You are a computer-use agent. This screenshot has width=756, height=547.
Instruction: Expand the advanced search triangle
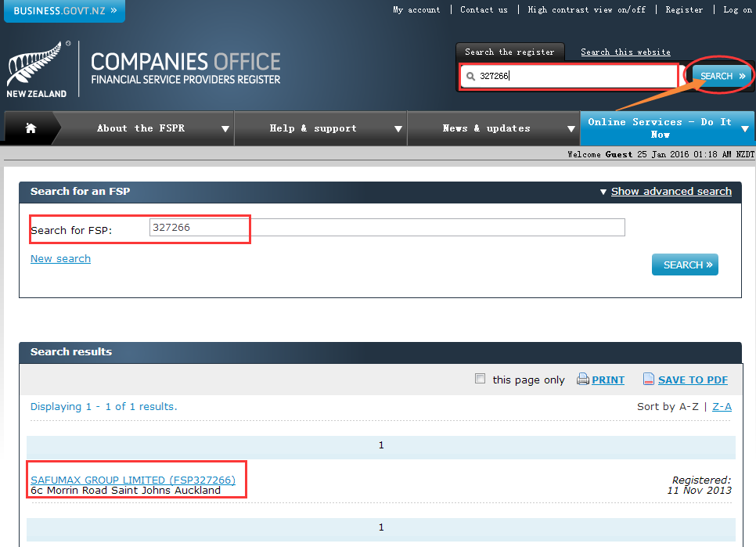pyautogui.click(x=603, y=192)
